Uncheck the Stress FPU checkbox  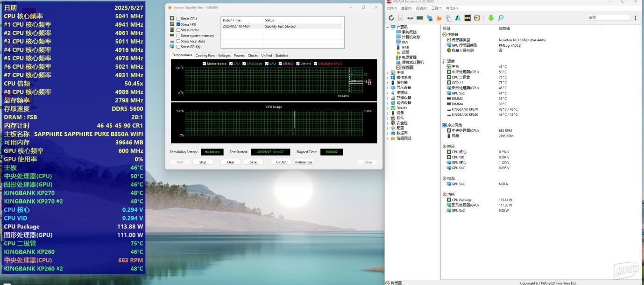click(x=178, y=24)
